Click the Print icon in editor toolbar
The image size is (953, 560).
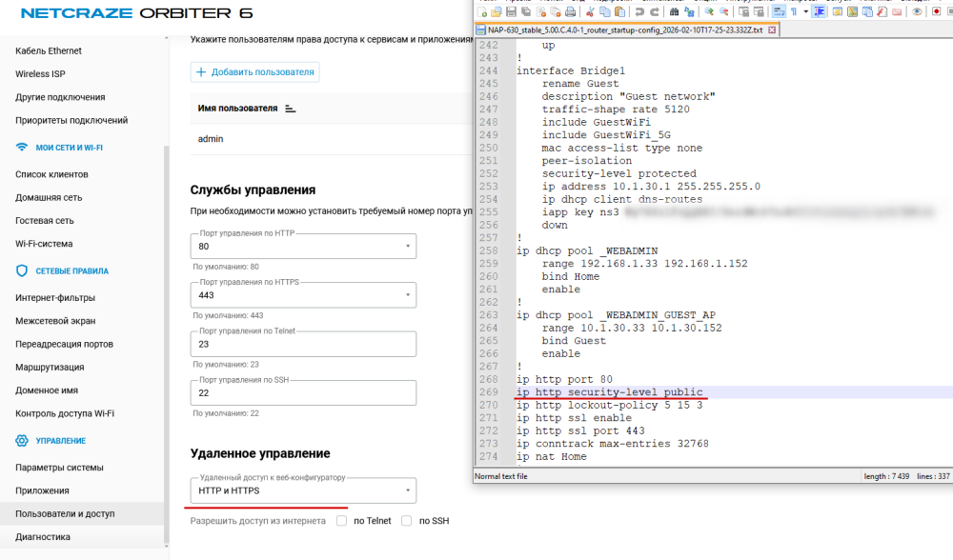click(571, 11)
